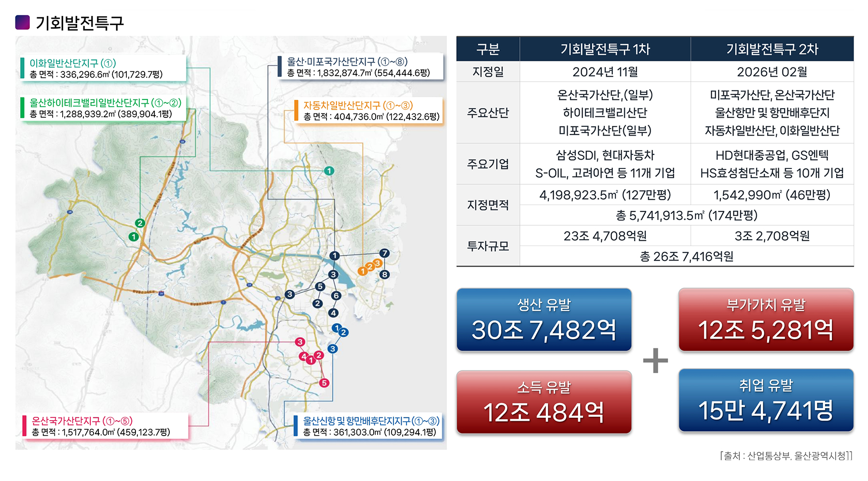868x481 pixels.
Task: Open the 생산 유발 30조 7,482억 card
Action: click(544, 319)
